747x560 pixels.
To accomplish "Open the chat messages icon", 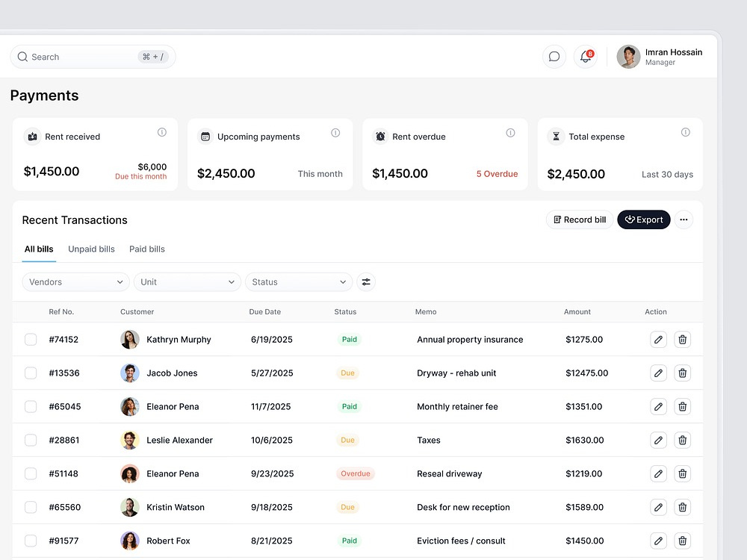I will click(x=554, y=57).
